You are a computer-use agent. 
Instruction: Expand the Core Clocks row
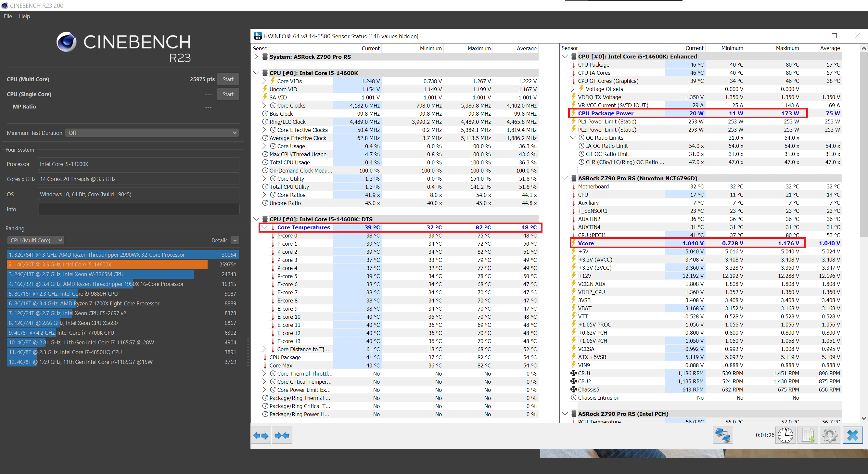coord(264,106)
